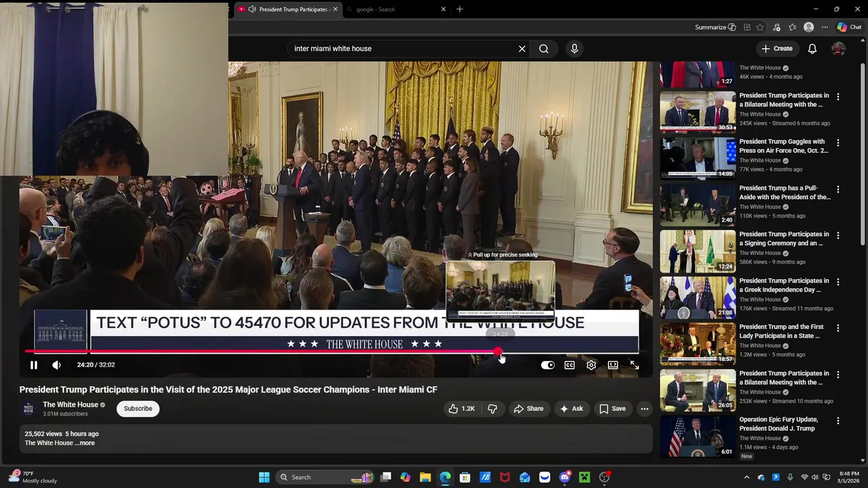Image resolution: width=868 pixels, height=488 pixels.
Task: Open YouTube account avatar menu
Action: [x=839, y=49]
